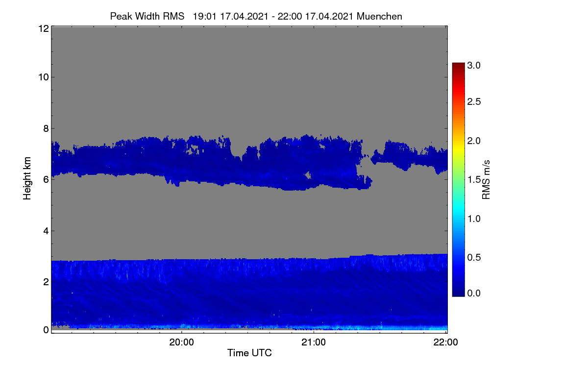The height and width of the screenshot is (392, 588).
Task: Click the '21:00' time tick label
Action: pyautogui.click(x=314, y=343)
